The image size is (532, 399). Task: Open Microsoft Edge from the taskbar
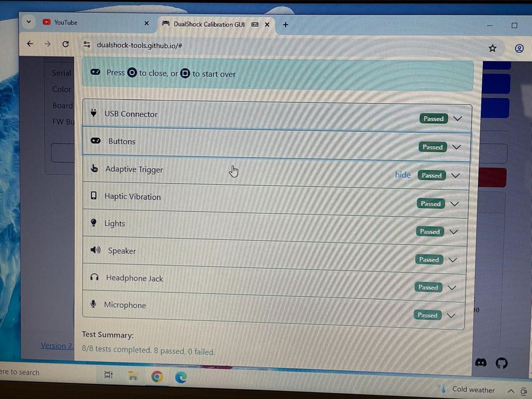coord(181,377)
